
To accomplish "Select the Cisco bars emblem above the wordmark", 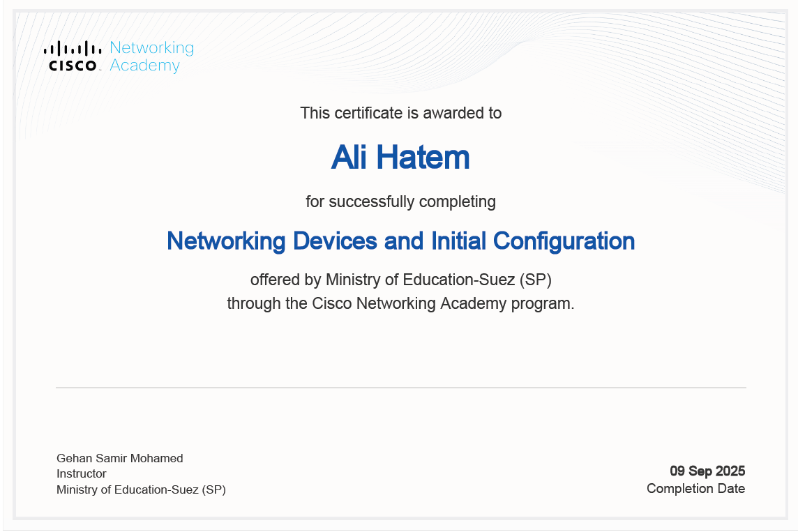I will pos(72,48).
